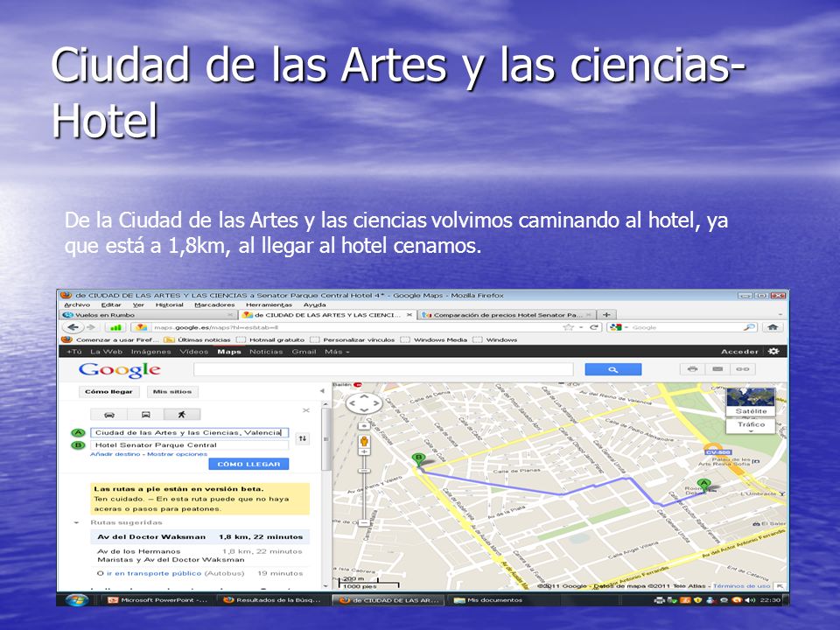This screenshot has width=840, height=630.
Task: Select Av de los Hermanos Maristas route
Action: 199,556
